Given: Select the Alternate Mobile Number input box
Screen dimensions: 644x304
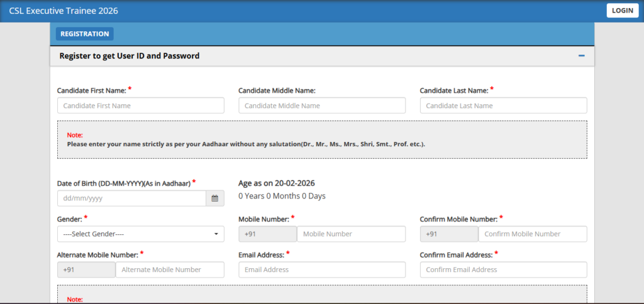Looking at the screenshot, I should tap(170, 269).
